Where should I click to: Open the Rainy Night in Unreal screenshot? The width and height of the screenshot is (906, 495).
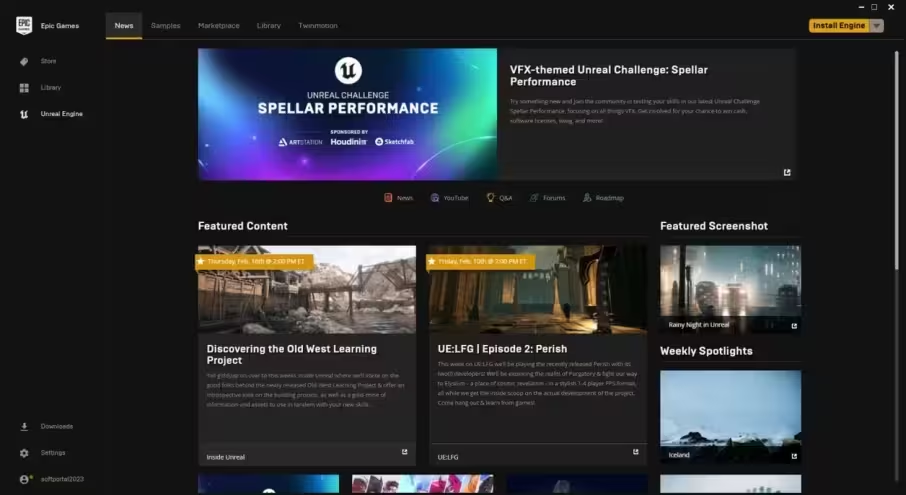pos(730,289)
